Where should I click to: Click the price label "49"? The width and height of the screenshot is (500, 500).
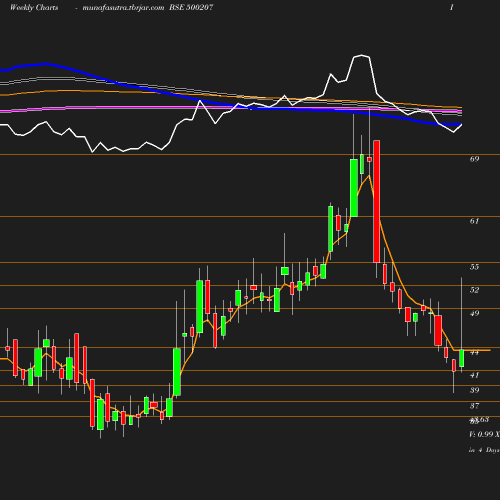[474, 313]
